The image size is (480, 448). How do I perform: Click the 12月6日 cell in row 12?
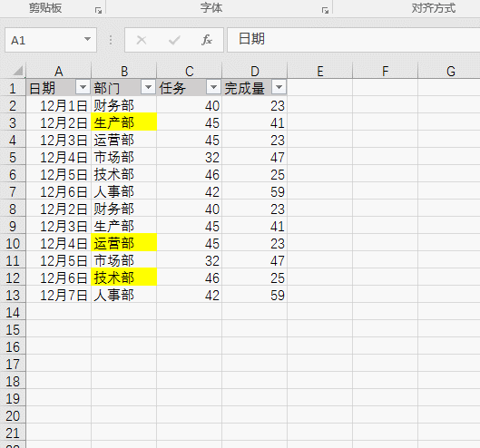58,278
